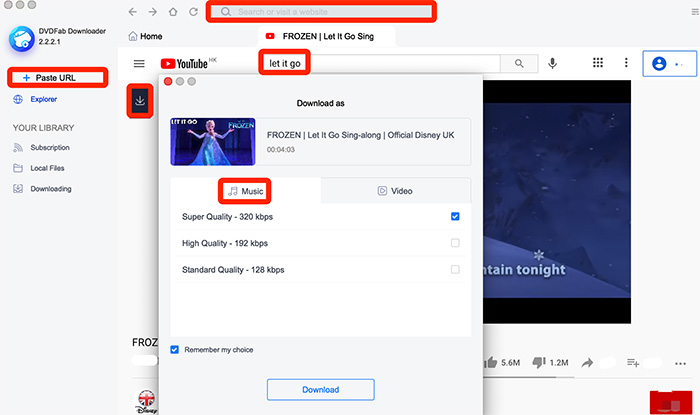Select the Video tab
700x415 pixels.
[x=396, y=191]
